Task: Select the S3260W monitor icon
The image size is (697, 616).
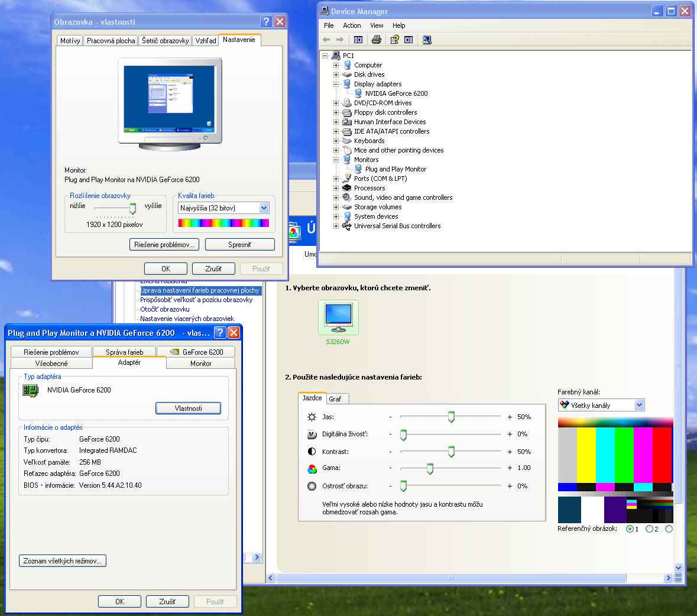Action: tap(338, 317)
